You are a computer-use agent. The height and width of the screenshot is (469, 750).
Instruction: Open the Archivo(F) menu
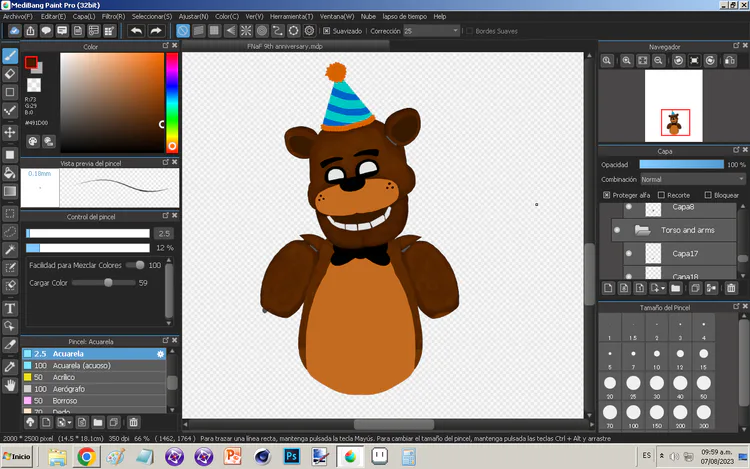tap(18, 16)
